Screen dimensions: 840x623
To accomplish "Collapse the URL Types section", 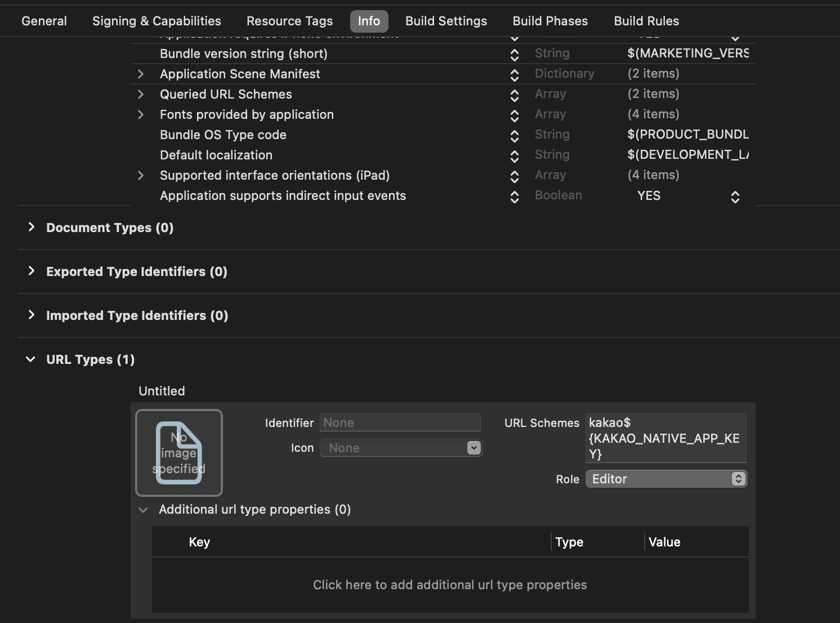I will tap(31, 359).
